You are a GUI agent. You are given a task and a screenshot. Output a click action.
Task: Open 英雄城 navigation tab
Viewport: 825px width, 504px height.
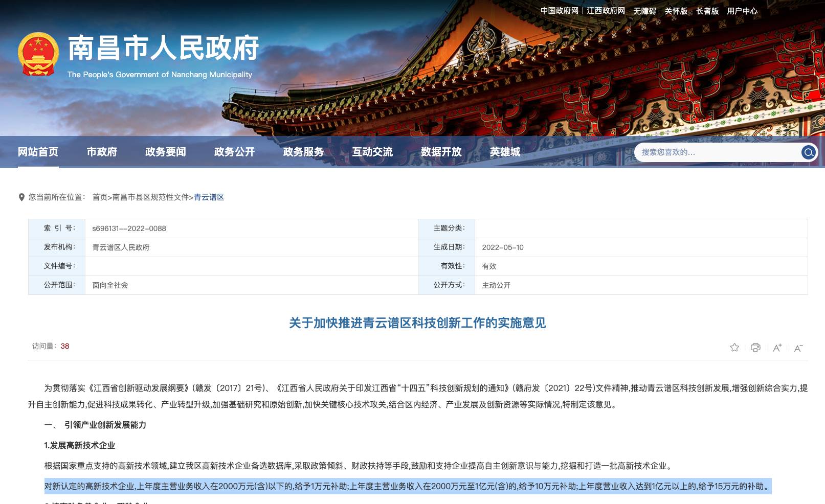tap(505, 152)
